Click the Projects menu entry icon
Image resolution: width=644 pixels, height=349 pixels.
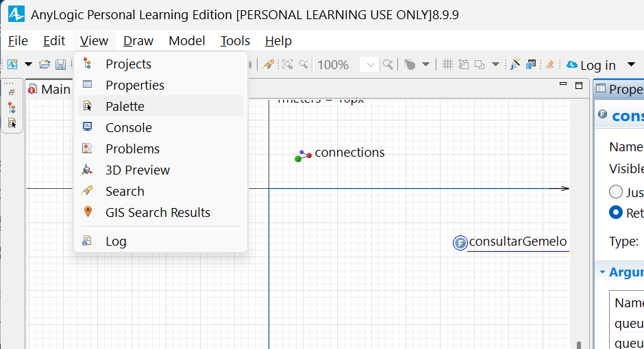pos(87,63)
